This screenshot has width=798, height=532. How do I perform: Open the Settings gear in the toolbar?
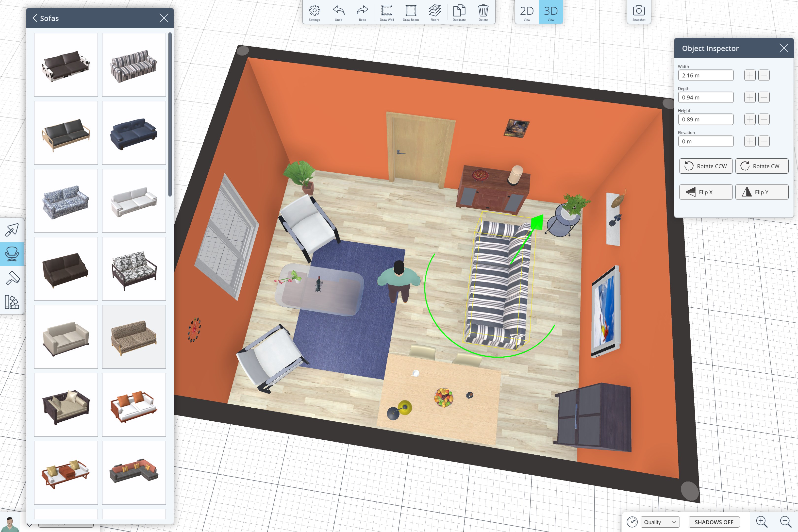tap(315, 13)
